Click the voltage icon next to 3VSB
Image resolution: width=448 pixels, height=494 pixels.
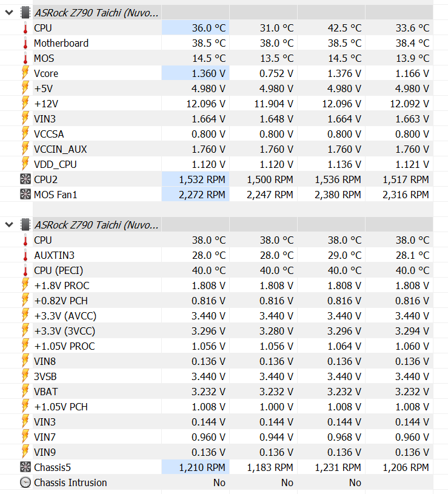point(25,376)
